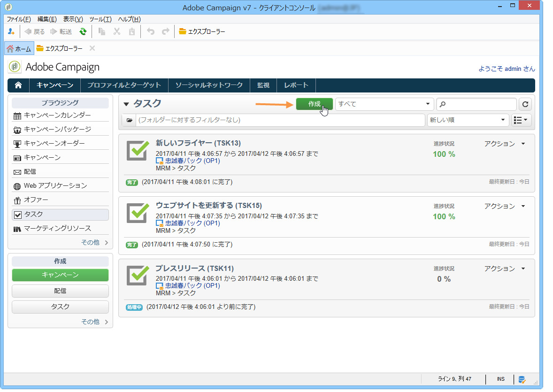The height and width of the screenshot is (392, 553).
Task: Select the ソーシャルネットワーク navigation tab
Action: (209, 85)
